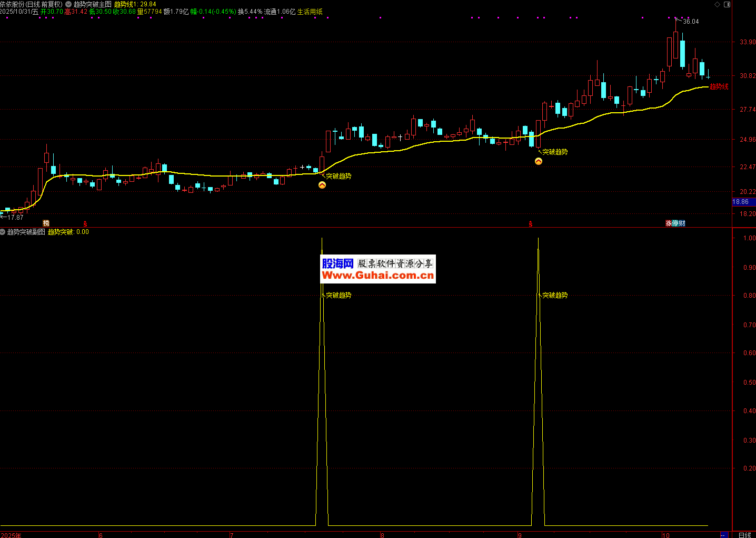Click the 涨 event marker icon
The height and width of the screenshot is (538, 756).
click(669, 223)
